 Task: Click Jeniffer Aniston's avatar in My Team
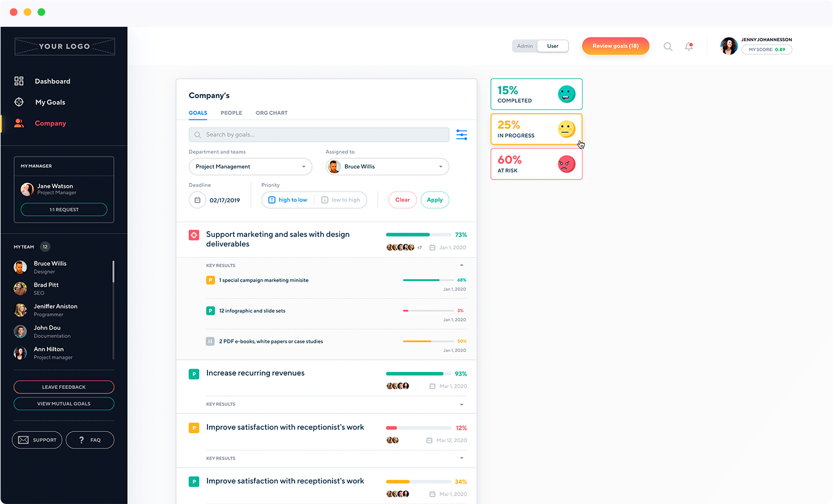tap(21, 310)
